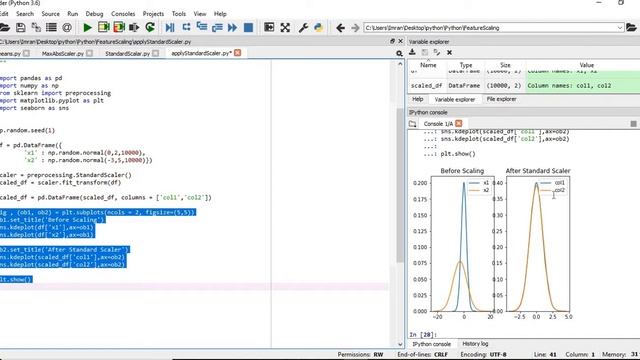
Task: Undock the editor pane
Action: [x=392, y=41]
